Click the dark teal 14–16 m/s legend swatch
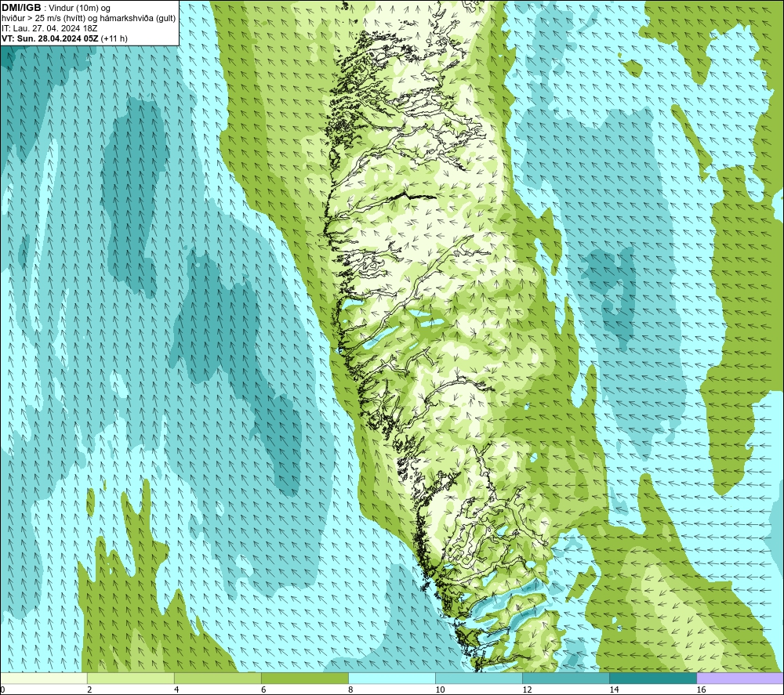This screenshot has width=784, height=695. 653,678
